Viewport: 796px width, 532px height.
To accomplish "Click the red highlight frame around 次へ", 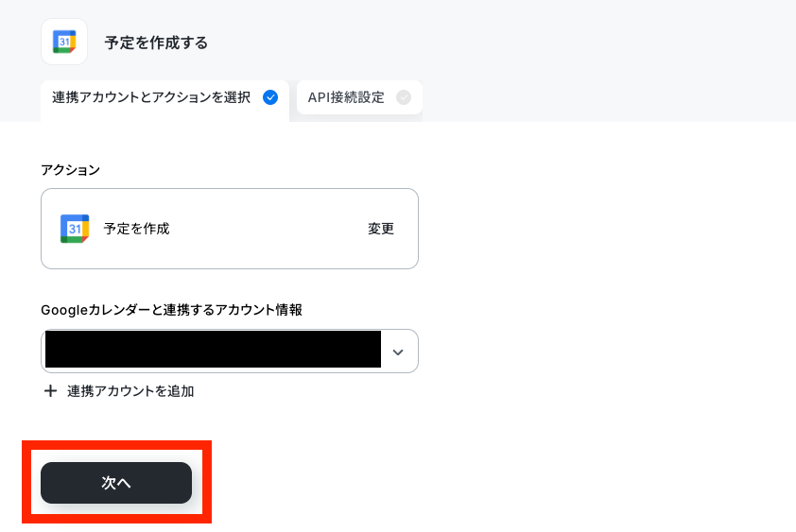I will tap(116, 445).
